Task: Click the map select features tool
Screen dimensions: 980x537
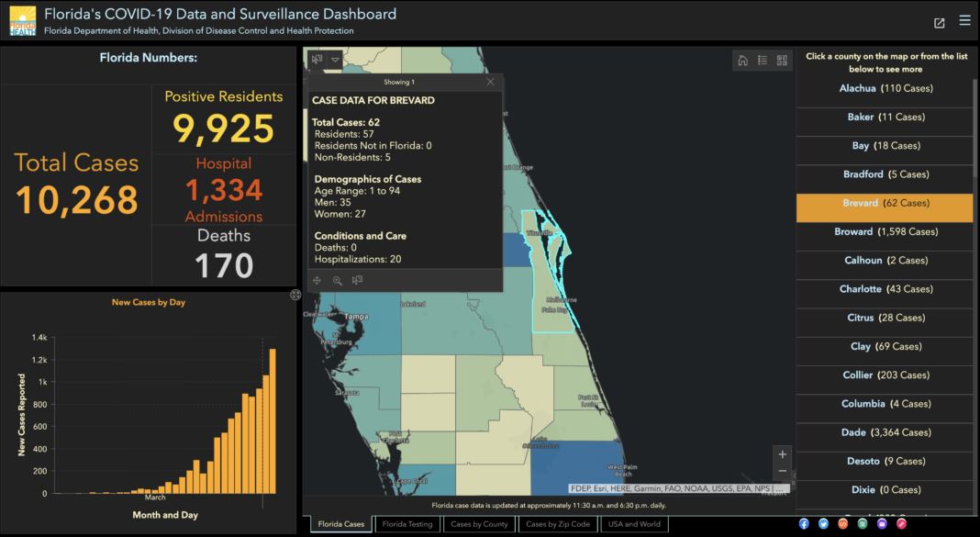Action: (x=317, y=60)
